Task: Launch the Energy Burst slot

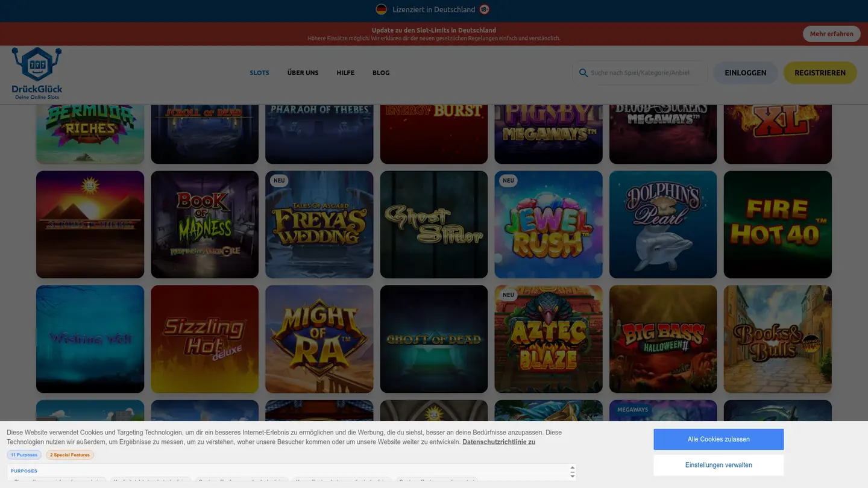Action: tap(434, 133)
